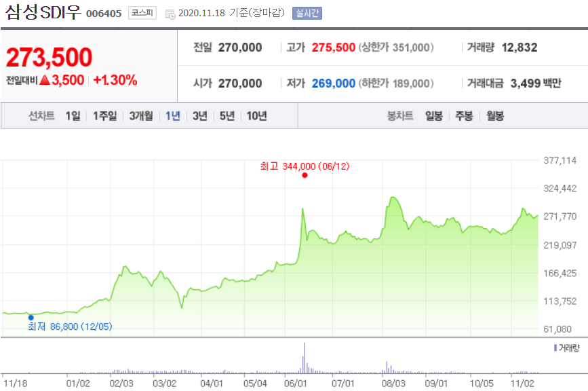Open the 월봉 monthly candle chart
Screen dimensions: 588x391
pos(495,116)
